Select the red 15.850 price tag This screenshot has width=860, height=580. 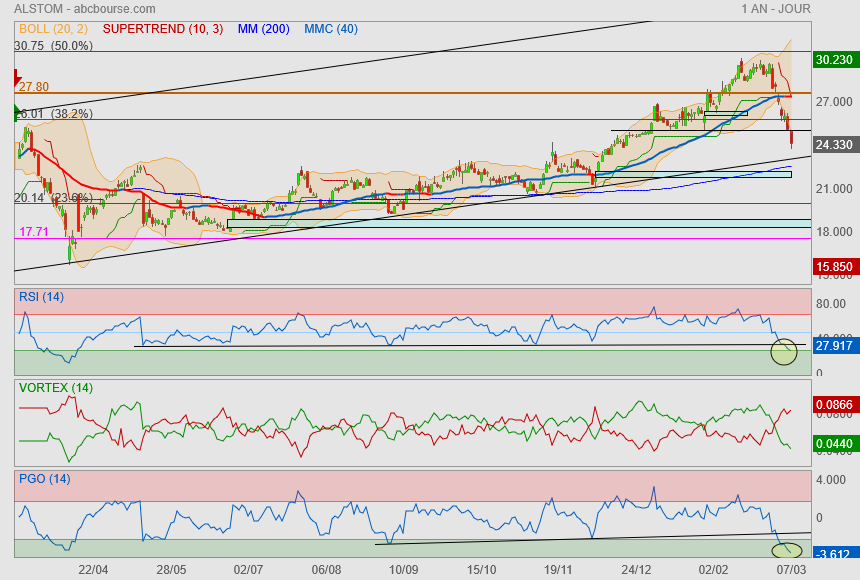(x=834, y=267)
